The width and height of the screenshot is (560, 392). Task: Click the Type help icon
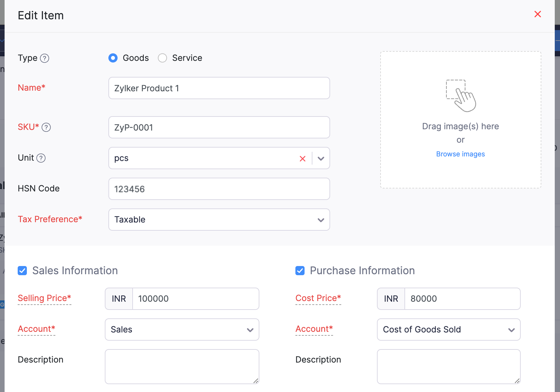pyautogui.click(x=45, y=58)
